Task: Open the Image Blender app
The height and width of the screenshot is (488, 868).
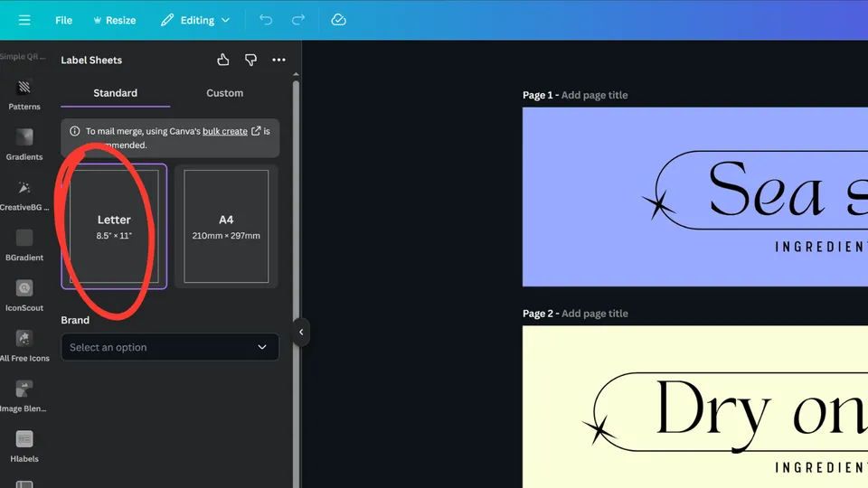Action: pos(24,397)
